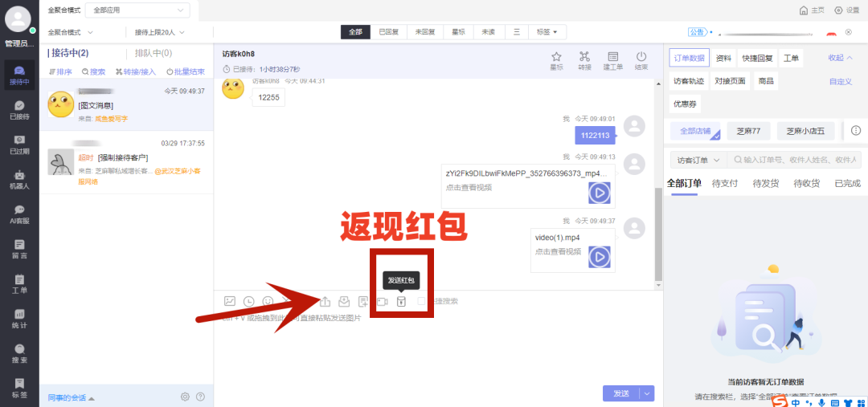This screenshot has width=868, height=407.
Task: Click the chat history clock icon
Action: point(249,301)
